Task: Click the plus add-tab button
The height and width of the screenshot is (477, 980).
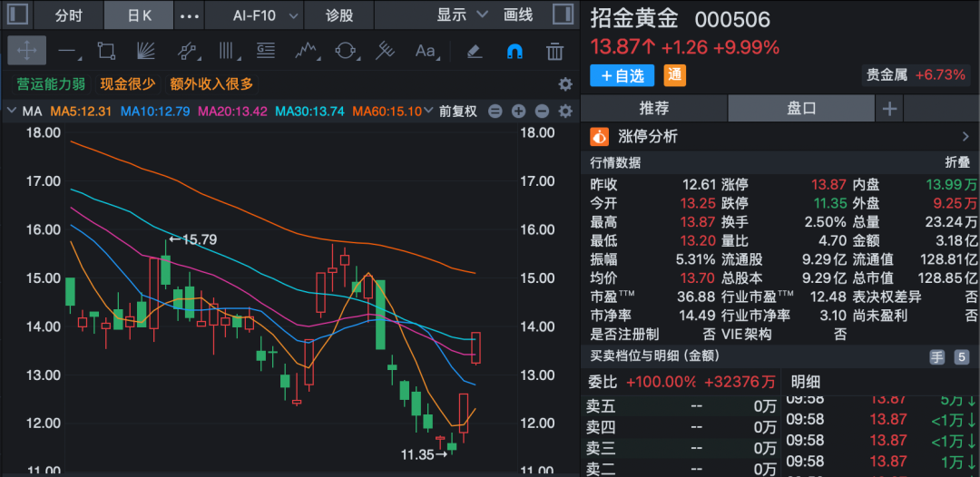Action: coord(889,109)
